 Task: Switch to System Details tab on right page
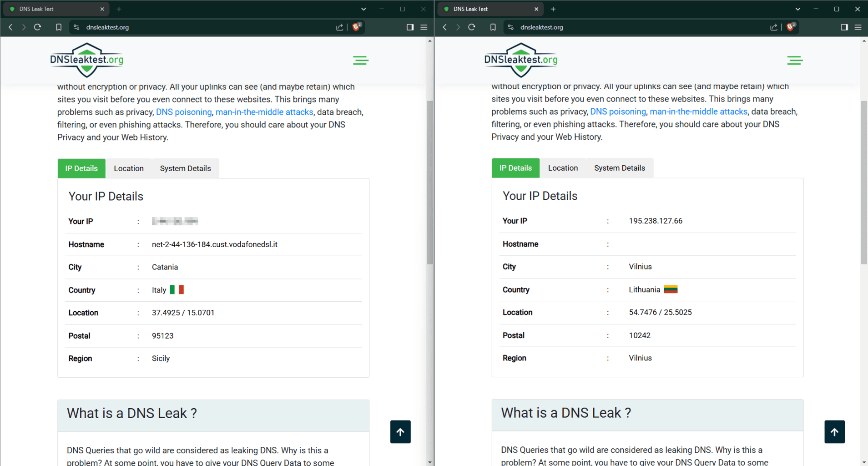[619, 168]
